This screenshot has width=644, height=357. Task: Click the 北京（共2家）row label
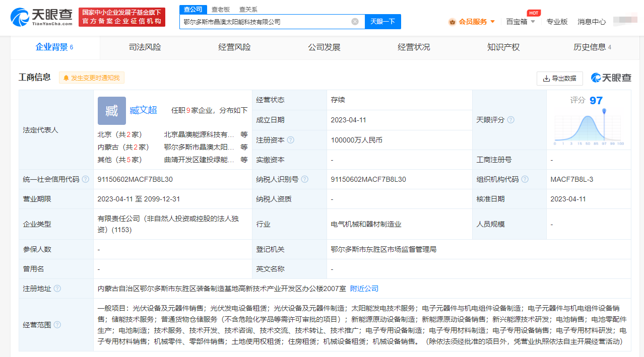coord(120,134)
